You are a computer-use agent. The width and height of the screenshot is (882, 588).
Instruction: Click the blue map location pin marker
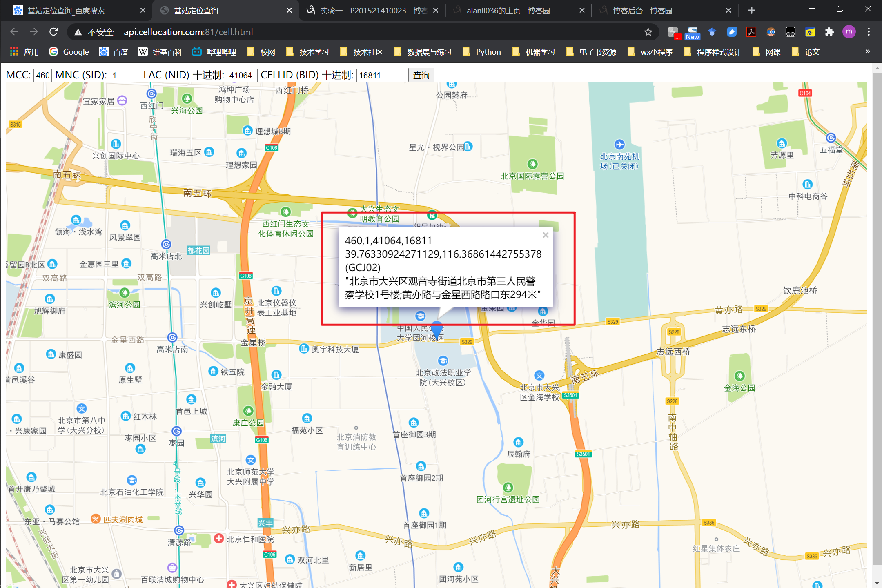(x=437, y=329)
